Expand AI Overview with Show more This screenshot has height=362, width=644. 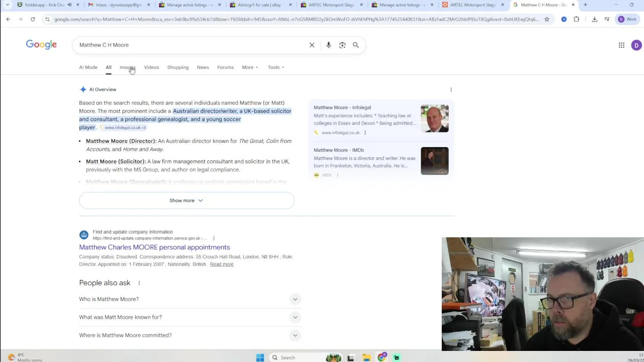click(x=187, y=201)
